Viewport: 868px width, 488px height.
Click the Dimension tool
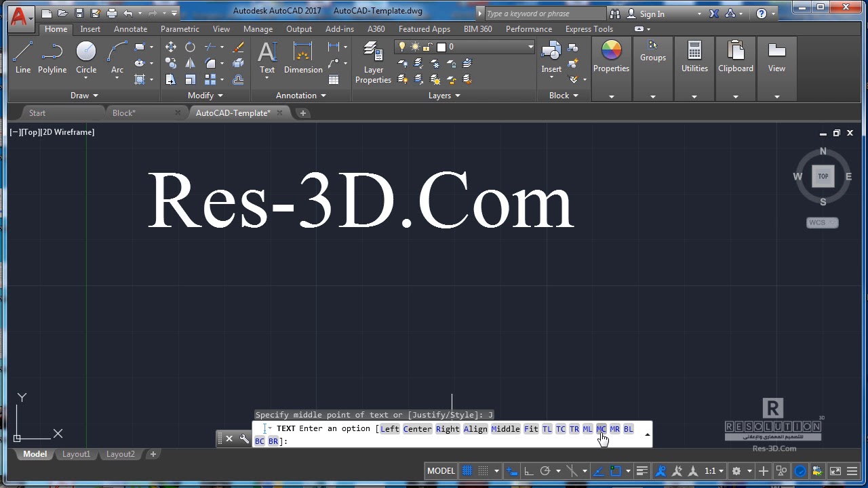point(303,58)
